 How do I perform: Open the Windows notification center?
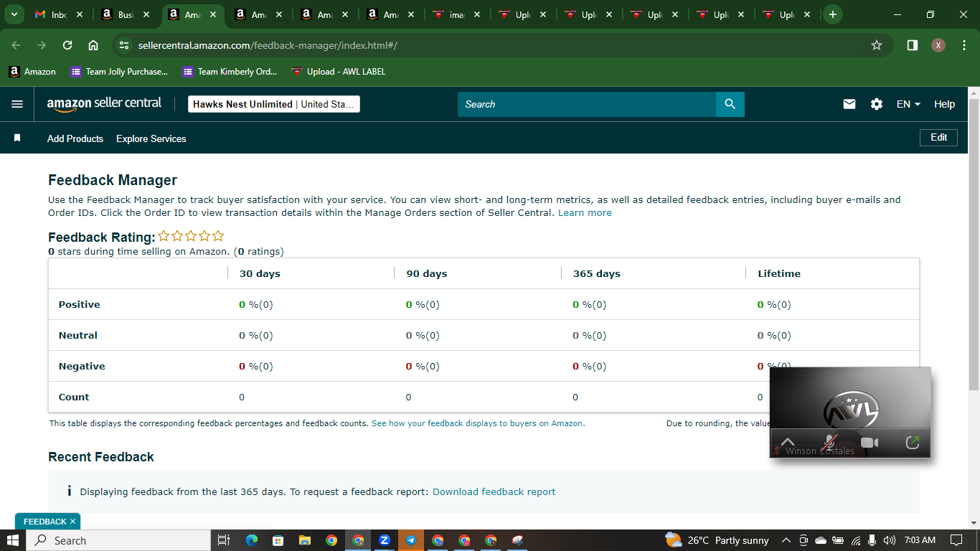[x=956, y=540]
